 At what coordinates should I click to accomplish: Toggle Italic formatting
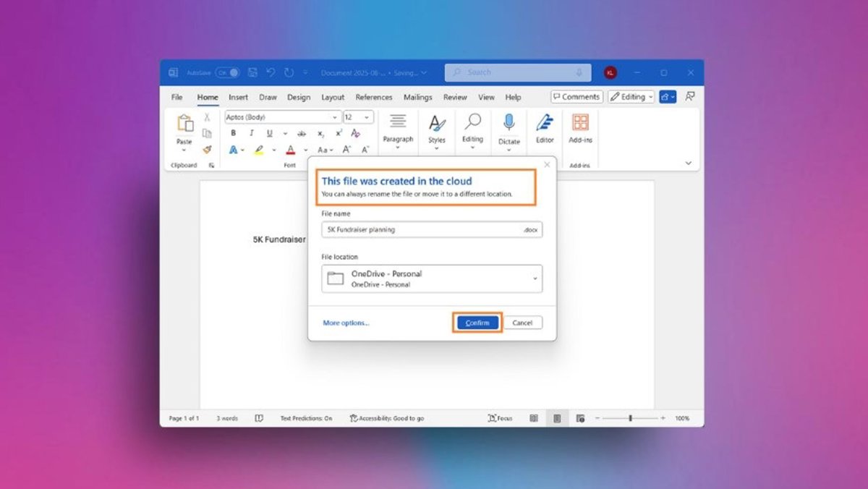coord(251,134)
